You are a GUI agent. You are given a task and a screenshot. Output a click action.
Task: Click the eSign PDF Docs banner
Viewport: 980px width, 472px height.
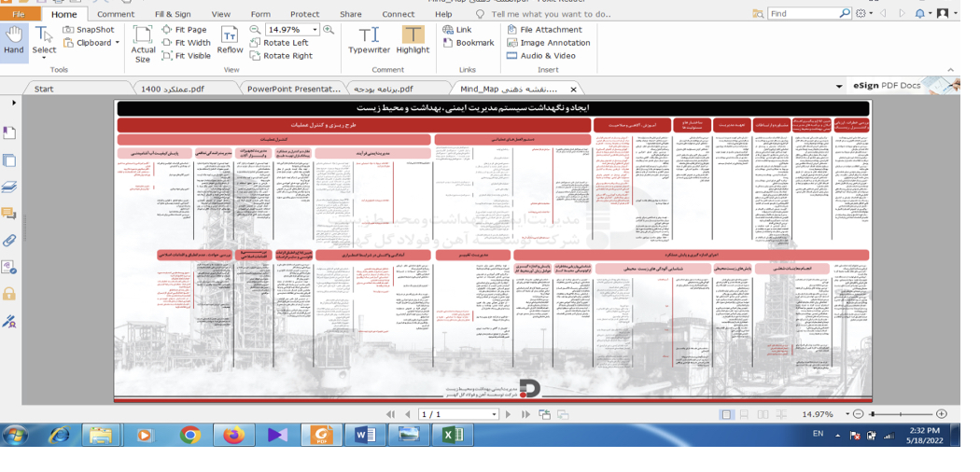905,86
